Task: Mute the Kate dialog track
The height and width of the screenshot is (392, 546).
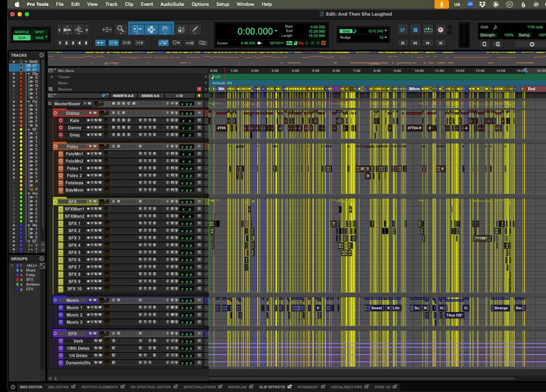Action: pyautogui.click(x=100, y=120)
